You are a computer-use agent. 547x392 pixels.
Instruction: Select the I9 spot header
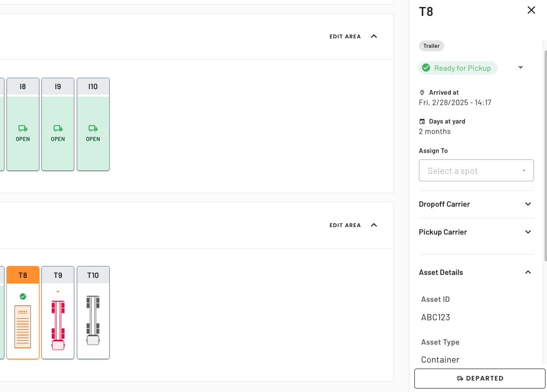pyautogui.click(x=58, y=86)
